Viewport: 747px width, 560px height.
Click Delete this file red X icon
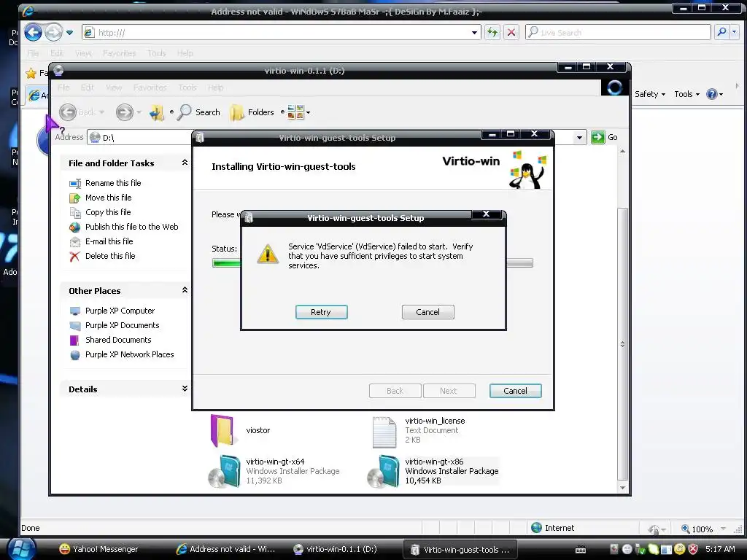coord(75,257)
